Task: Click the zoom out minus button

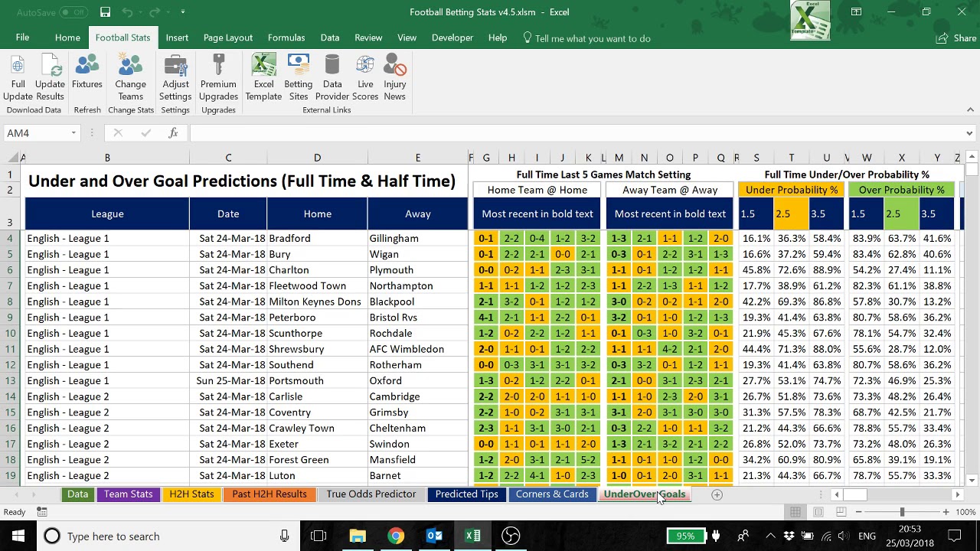Action: click(859, 512)
